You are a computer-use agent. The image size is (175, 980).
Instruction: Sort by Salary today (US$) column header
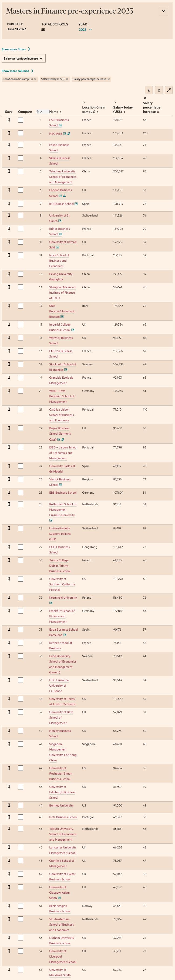(123, 110)
